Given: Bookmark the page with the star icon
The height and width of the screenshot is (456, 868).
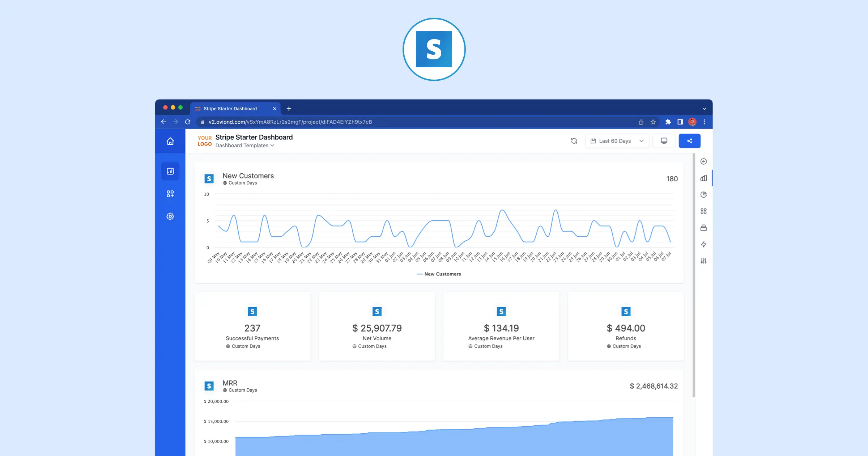Looking at the screenshot, I should (653, 122).
